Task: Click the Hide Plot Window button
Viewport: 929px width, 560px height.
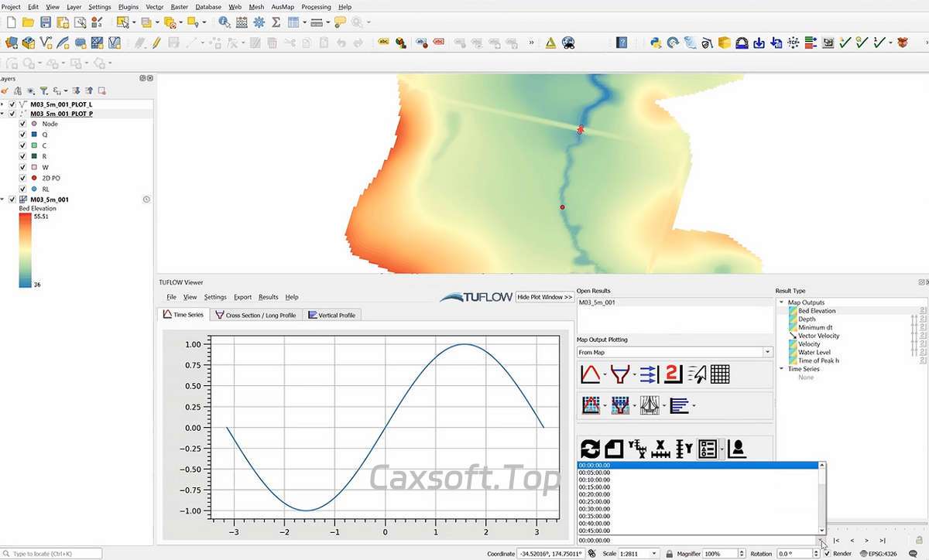Action: point(545,297)
